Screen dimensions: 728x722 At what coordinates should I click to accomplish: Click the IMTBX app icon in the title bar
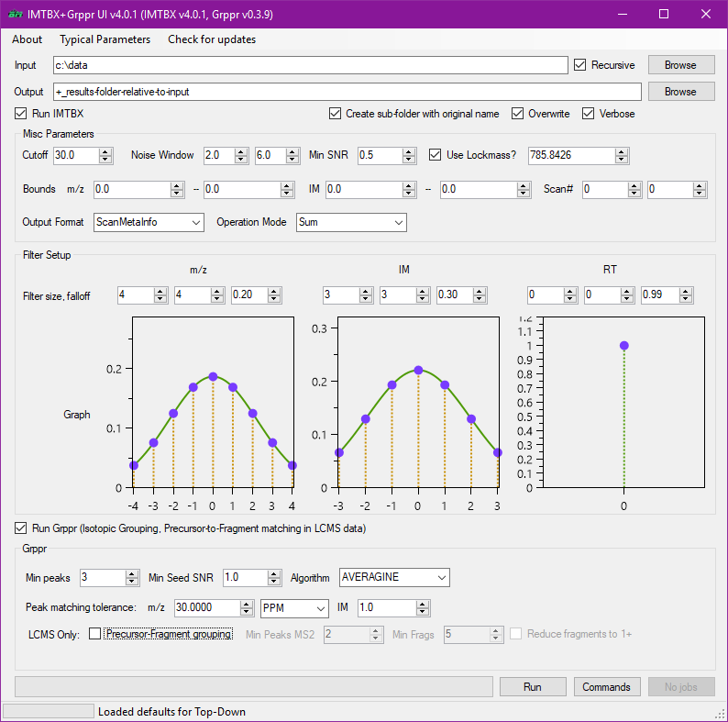(16, 15)
